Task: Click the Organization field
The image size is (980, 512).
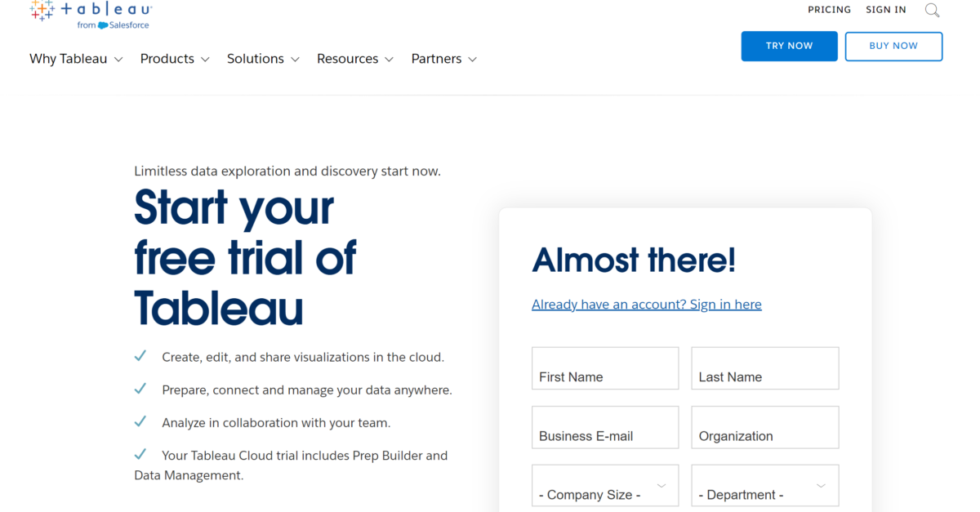Action: coord(764,427)
